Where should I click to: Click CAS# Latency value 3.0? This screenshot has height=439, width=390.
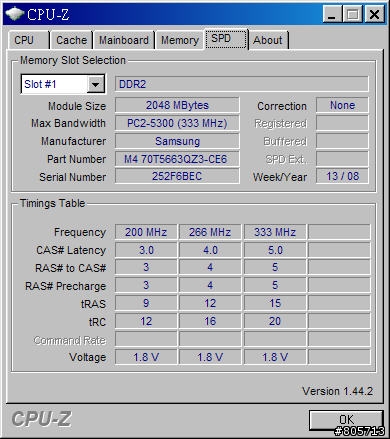tap(146, 250)
